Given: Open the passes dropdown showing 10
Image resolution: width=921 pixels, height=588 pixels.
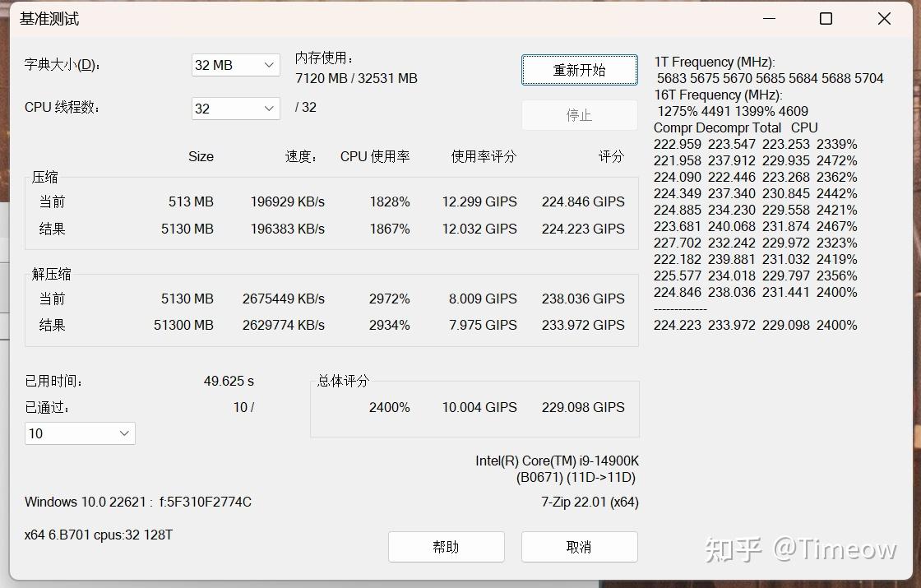Looking at the screenshot, I should 80,433.
